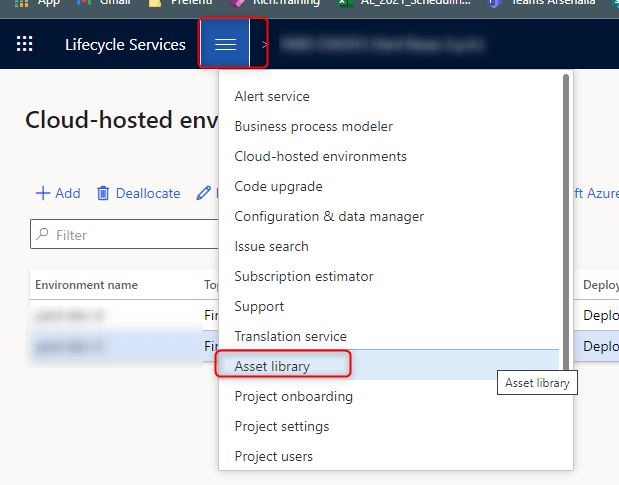Click the Lifecycle Services title link

coord(125,45)
